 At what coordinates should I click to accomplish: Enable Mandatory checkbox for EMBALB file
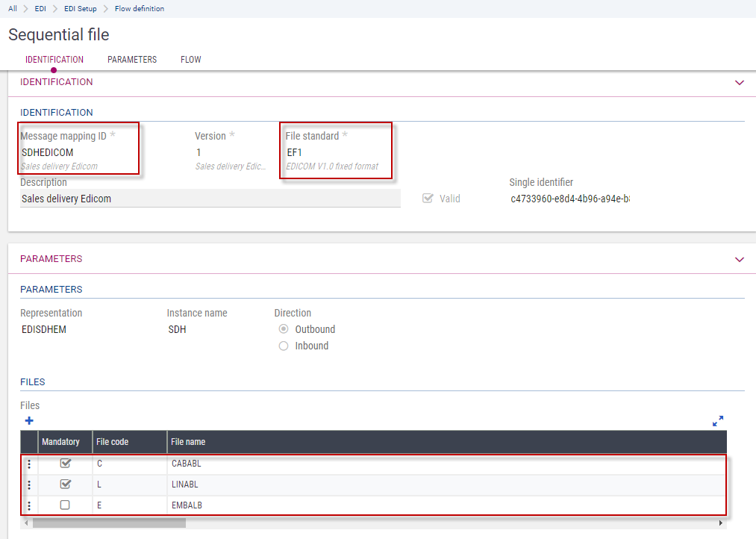point(65,505)
